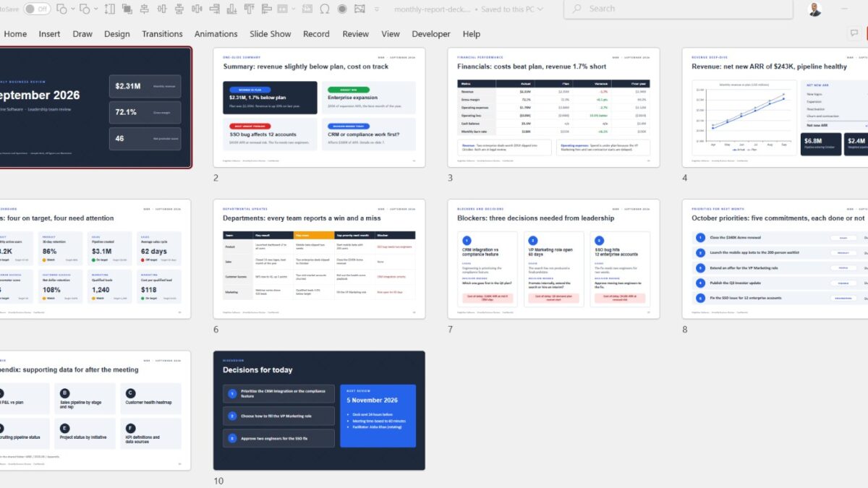This screenshot has width=868, height=488.
Task: Open the Record tab
Action: [316, 34]
